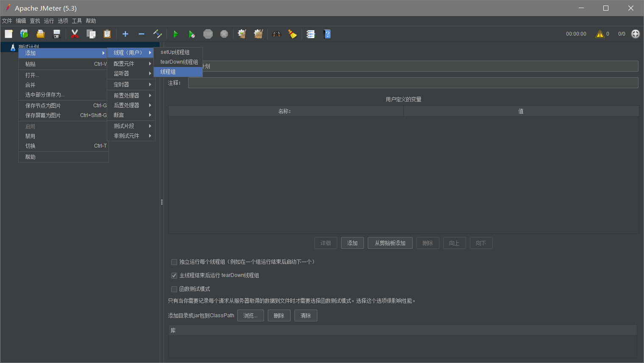Viewport: 644px width, 363px height.
Task: Open the Function helper dialog icon
Action: (x=311, y=34)
